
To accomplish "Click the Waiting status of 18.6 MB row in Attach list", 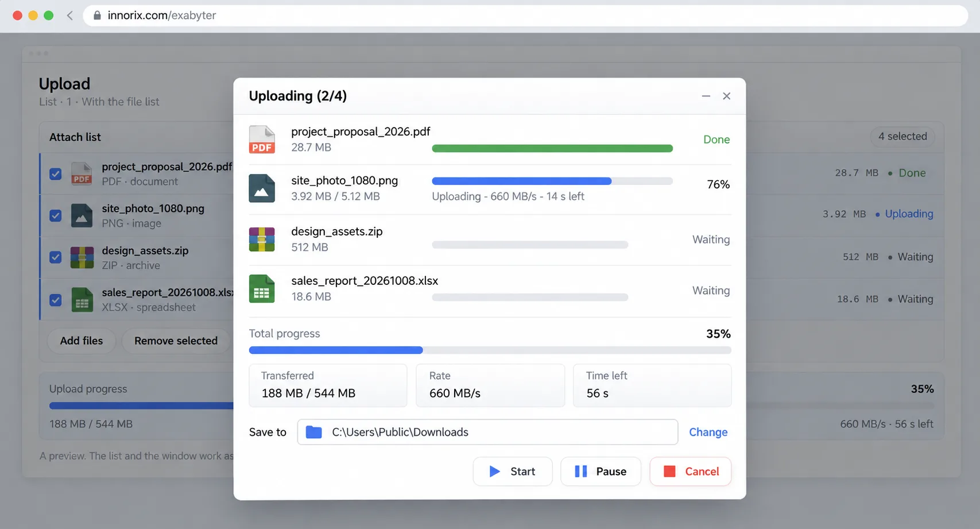I will (915, 299).
